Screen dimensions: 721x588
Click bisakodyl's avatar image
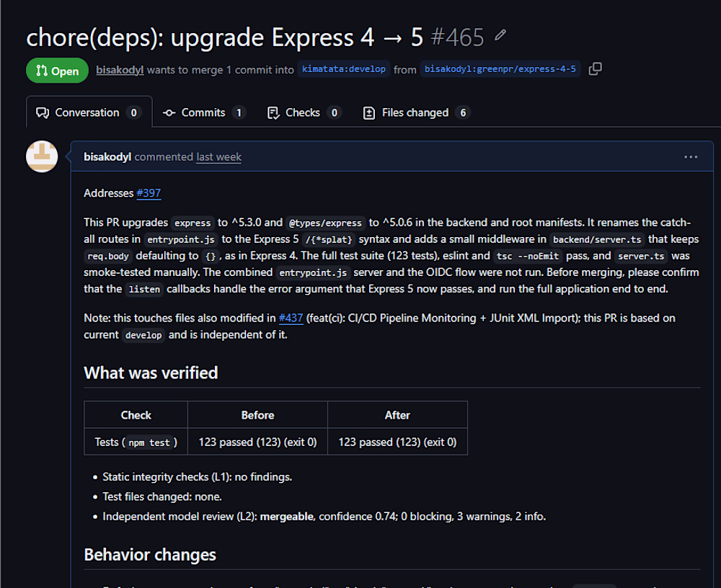coord(42,156)
